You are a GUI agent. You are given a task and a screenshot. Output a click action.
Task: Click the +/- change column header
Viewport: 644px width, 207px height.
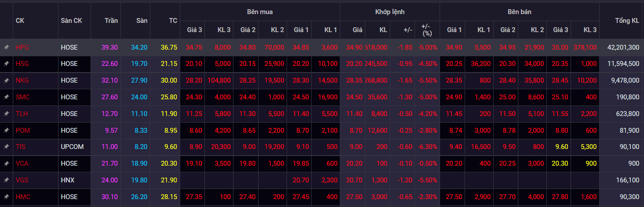coord(408,30)
